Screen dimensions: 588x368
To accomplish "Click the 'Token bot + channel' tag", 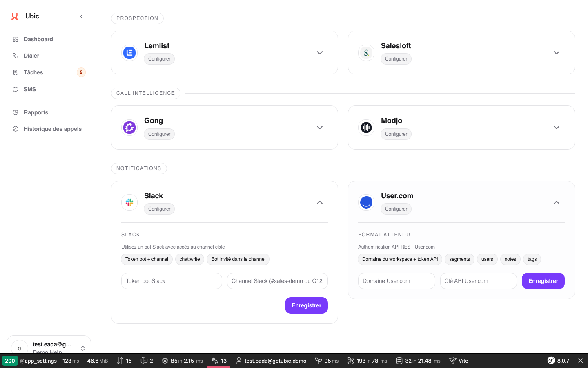I will click(147, 259).
